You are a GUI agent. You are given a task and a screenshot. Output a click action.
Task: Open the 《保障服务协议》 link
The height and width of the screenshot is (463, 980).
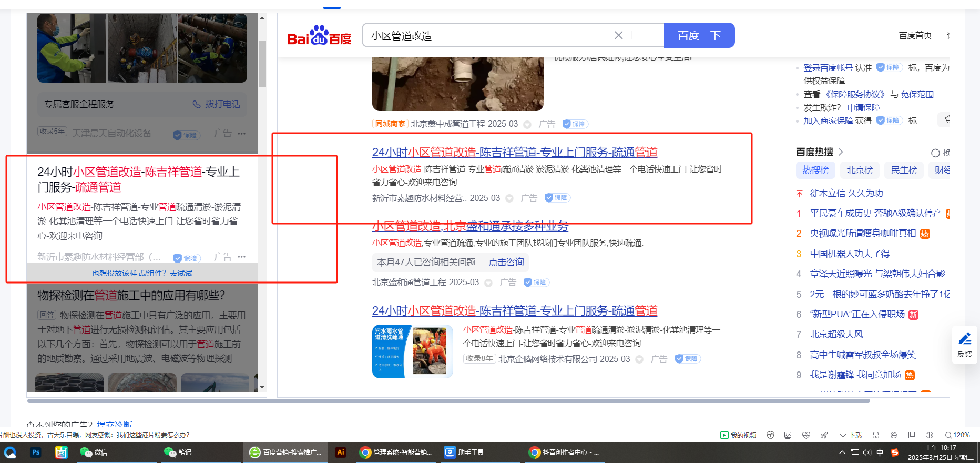(x=854, y=94)
